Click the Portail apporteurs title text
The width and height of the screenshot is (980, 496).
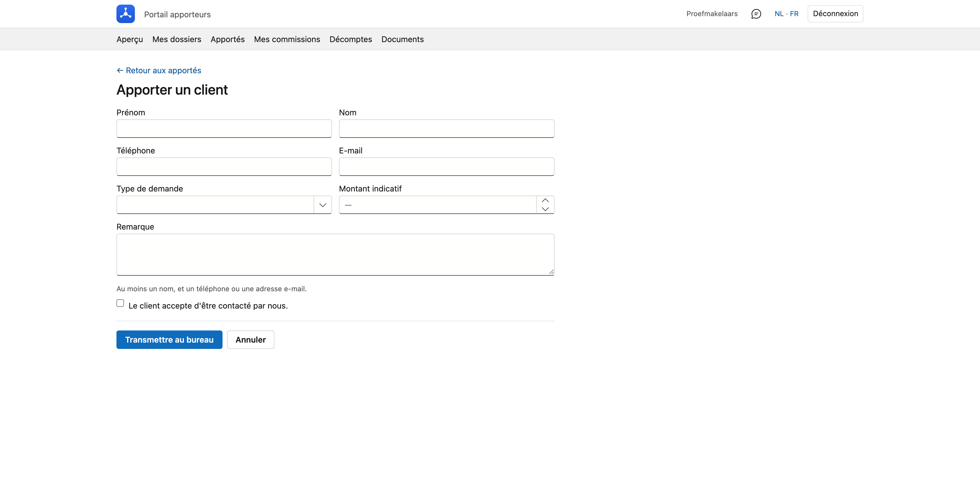[x=177, y=14]
